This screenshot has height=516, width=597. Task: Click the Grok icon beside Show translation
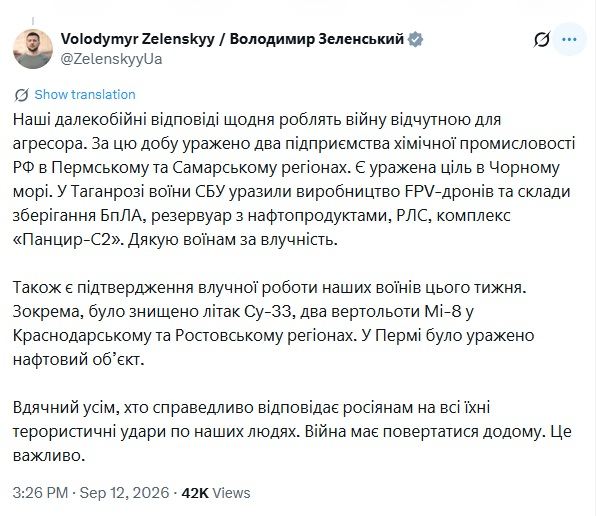21,95
